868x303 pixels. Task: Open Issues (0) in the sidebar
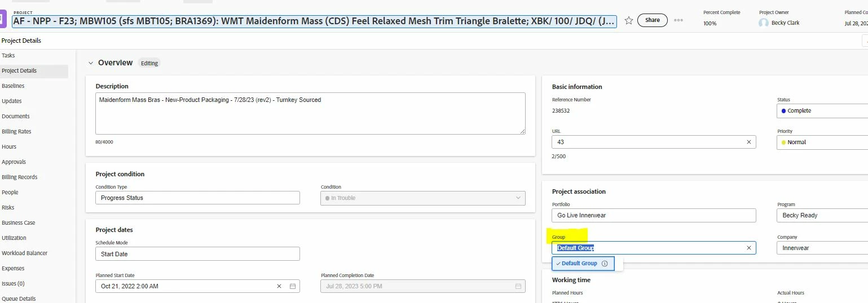coord(14,284)
